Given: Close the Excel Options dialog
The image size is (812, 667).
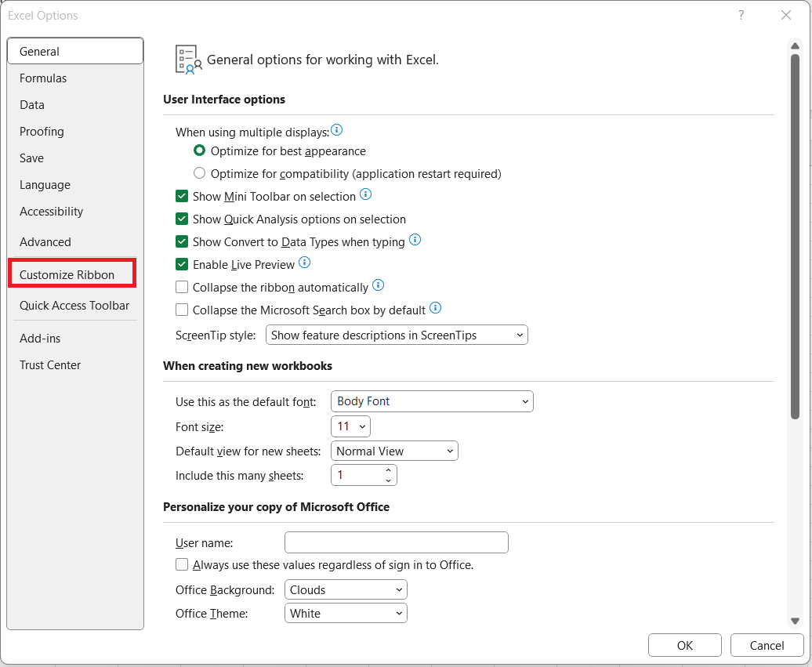Looking at the screenshot, I should (786, 15).
